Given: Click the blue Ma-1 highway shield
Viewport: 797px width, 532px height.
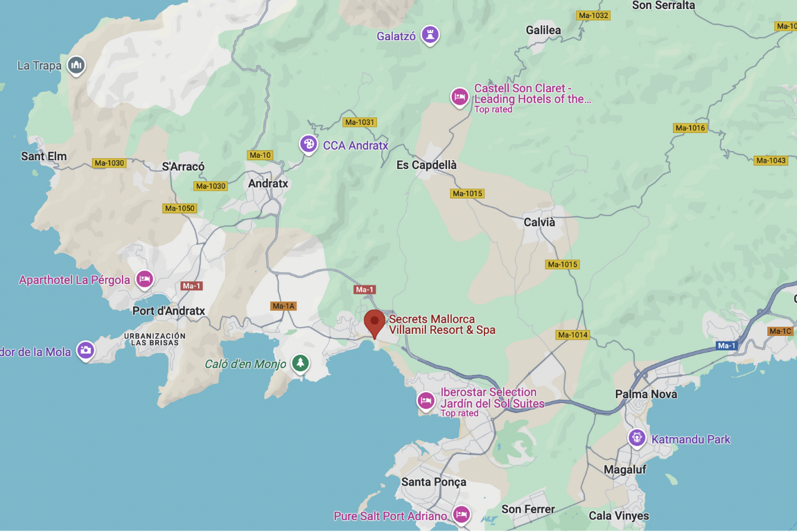Looking at the screenshot, I should click(726, 346).
